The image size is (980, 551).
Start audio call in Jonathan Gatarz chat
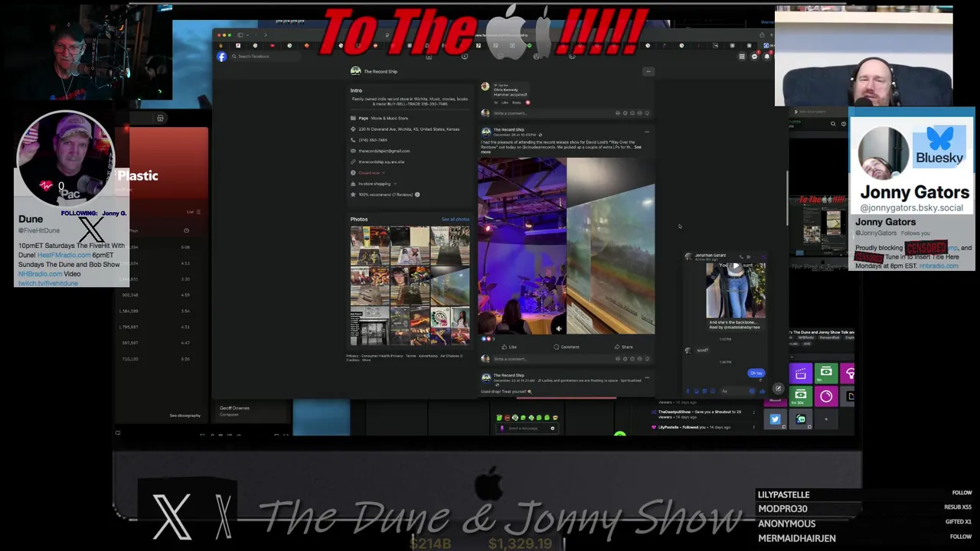(743, 256)
